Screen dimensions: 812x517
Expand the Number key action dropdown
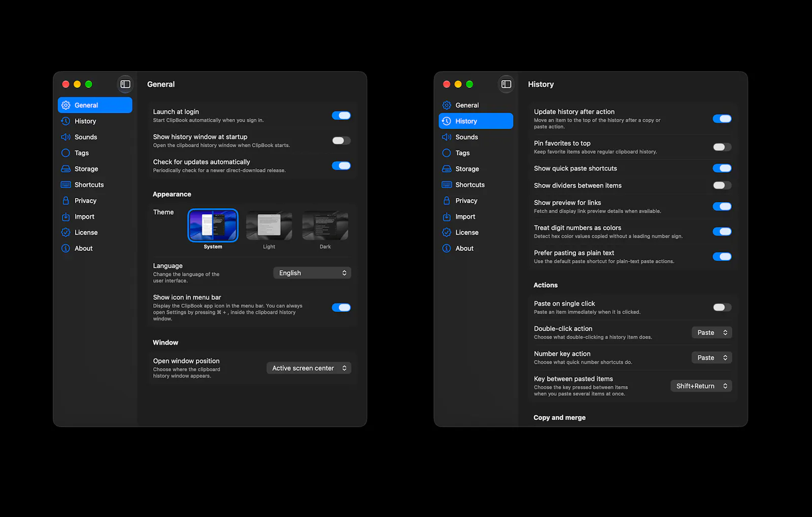coord(712,358)
